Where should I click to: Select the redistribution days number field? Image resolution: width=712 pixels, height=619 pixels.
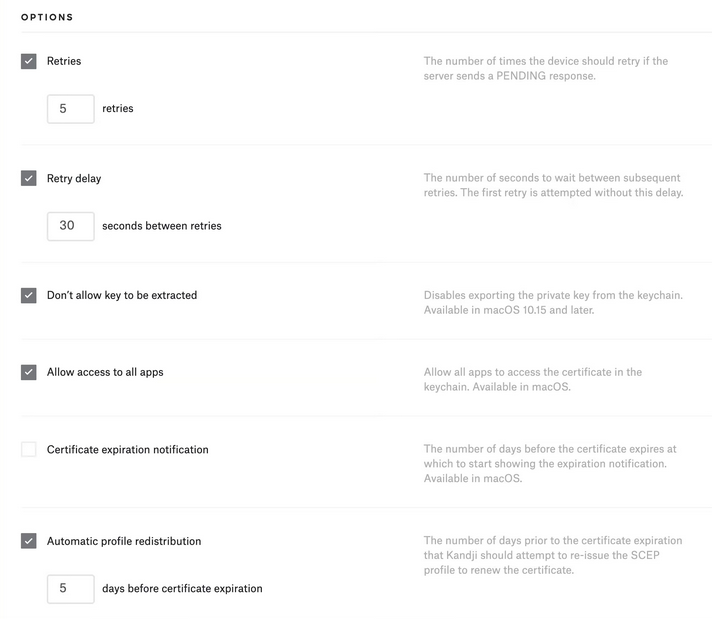[x=70, y=589]
